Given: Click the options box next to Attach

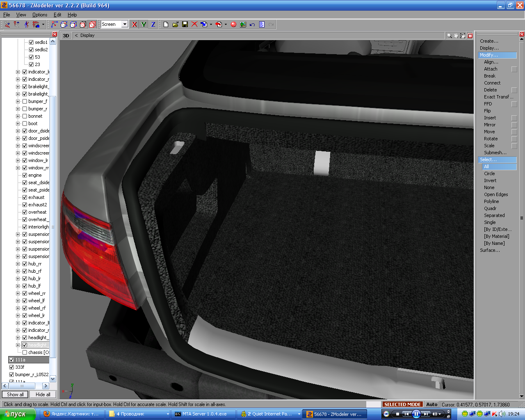Looking at the screenshot, I should pos(514,69).
